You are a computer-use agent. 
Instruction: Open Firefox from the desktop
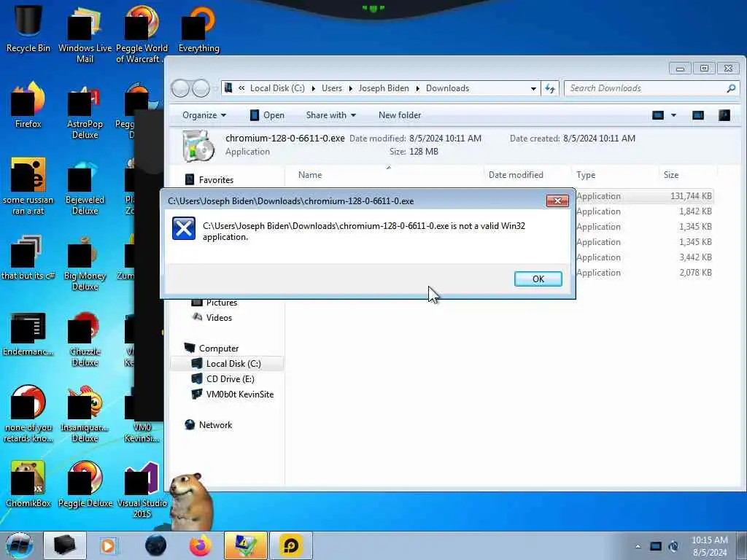pyautogui.click(x=28, y=106)
